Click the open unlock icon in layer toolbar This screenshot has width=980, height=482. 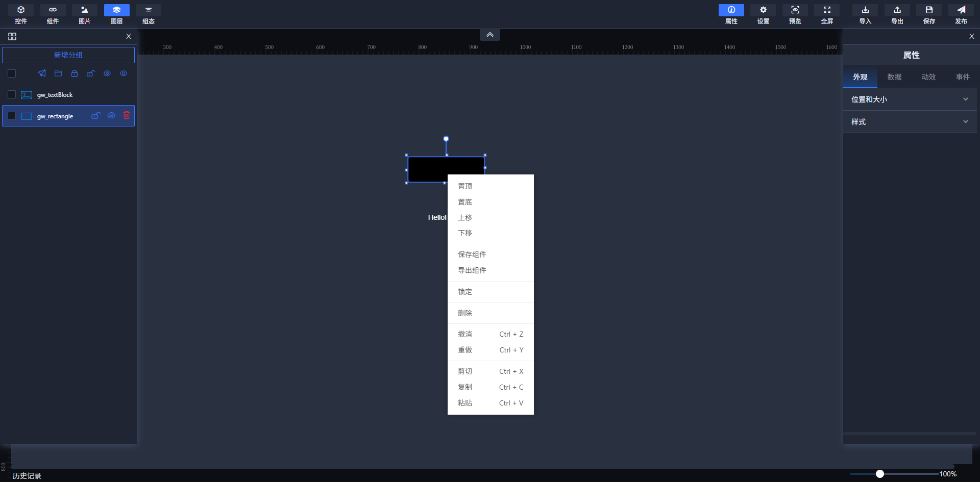[91, 73]
